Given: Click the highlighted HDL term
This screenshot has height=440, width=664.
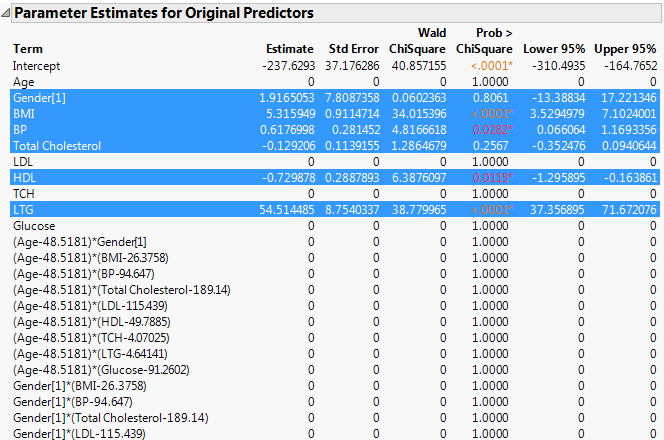Looking at the screenshot, I should pos(24,177).
